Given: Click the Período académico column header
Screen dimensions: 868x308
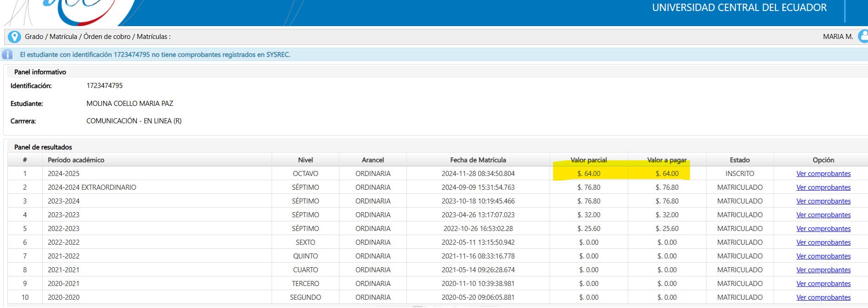Looking at the screenshot, I should click(157, 160).
